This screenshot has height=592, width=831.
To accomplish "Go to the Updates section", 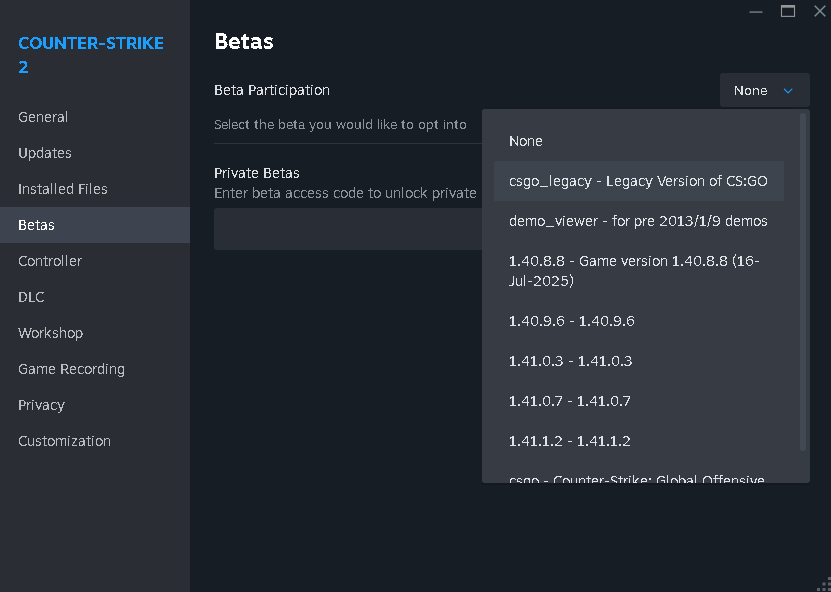I will pos(45,153).
